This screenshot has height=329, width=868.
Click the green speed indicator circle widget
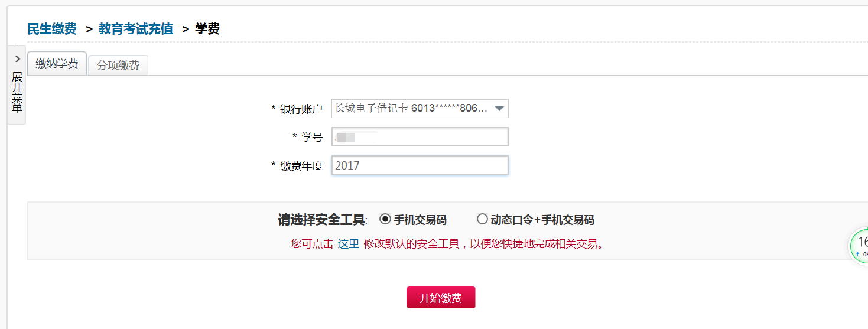coord(860,247)
